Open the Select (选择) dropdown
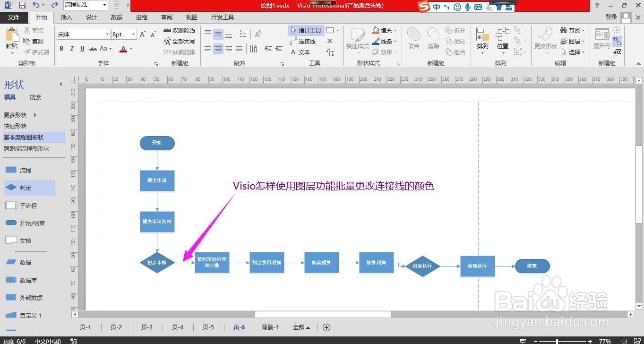Image resolution: width=644 pixels, height=344 pixels. click(x=572, y=52)
